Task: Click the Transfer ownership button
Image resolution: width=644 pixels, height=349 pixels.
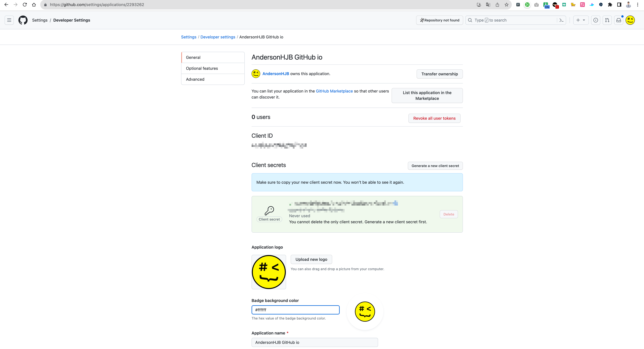Action: click(x=439, y=74)
